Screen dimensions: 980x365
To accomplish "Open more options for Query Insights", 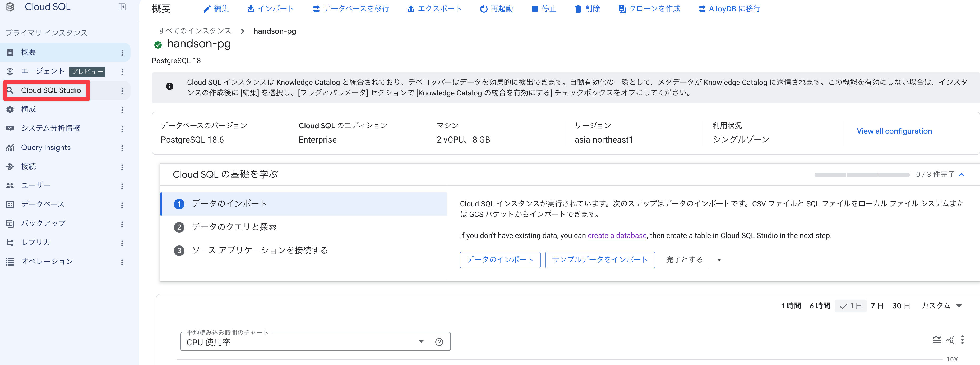I will pyautogui.click(x=122, y=148).
